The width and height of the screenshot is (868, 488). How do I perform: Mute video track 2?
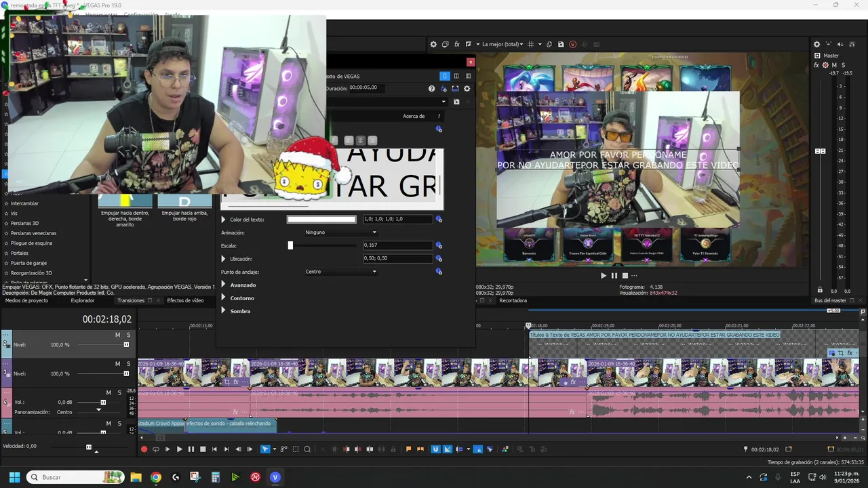117,335
